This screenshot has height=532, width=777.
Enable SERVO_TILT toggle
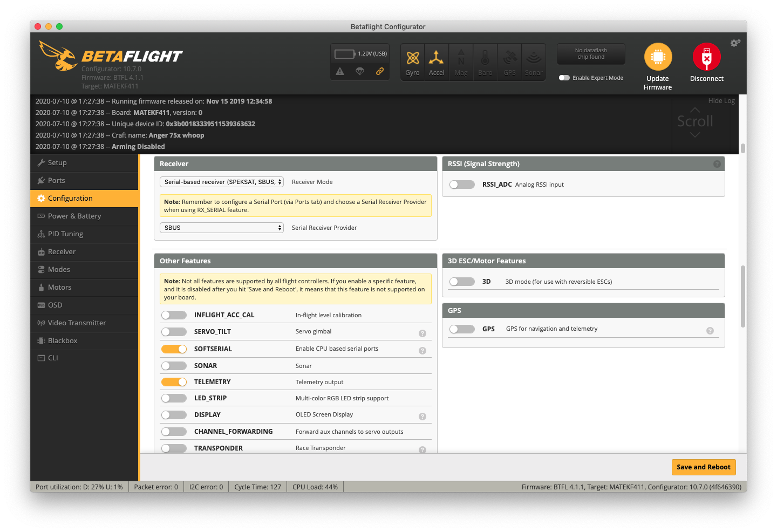coord(174,332)
